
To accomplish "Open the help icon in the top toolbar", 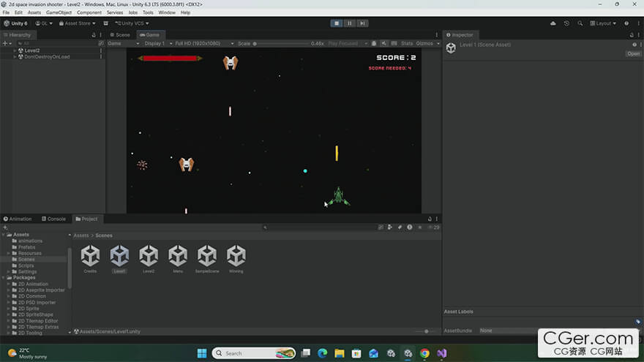I will [x=626, y=23].
